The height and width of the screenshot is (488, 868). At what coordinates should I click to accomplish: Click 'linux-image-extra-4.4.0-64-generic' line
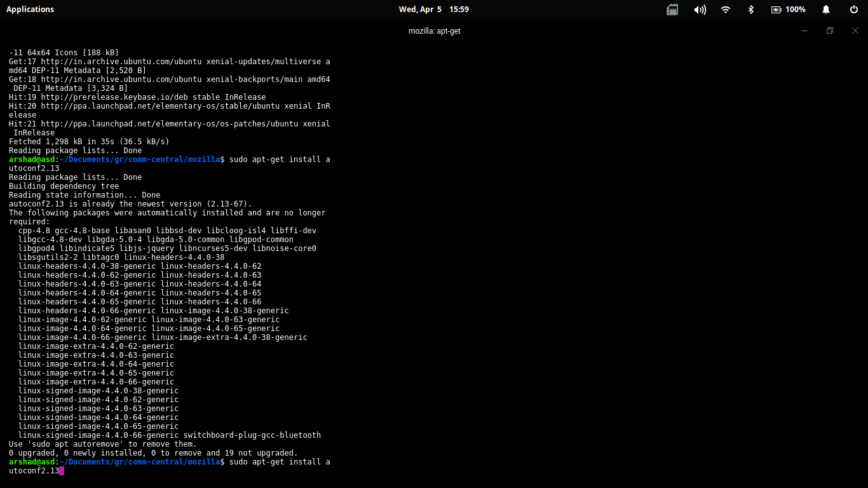[96, 364]
